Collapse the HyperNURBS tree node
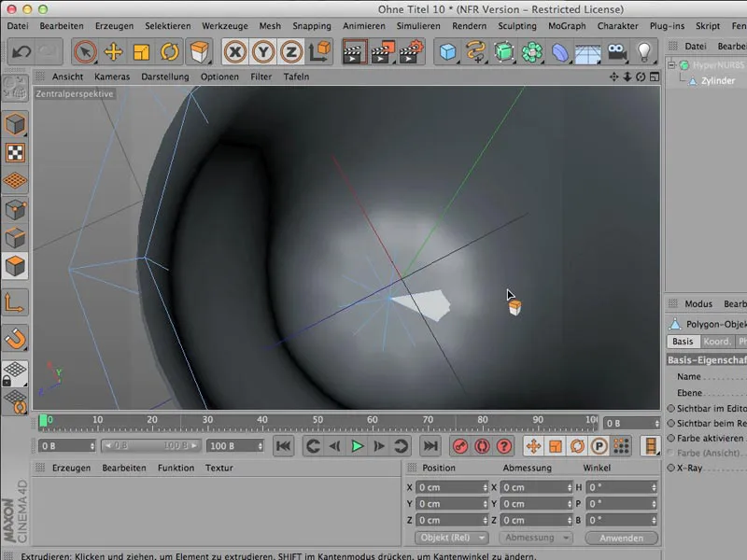Screen dimensions: 747x560 click(x=671, y=64)
